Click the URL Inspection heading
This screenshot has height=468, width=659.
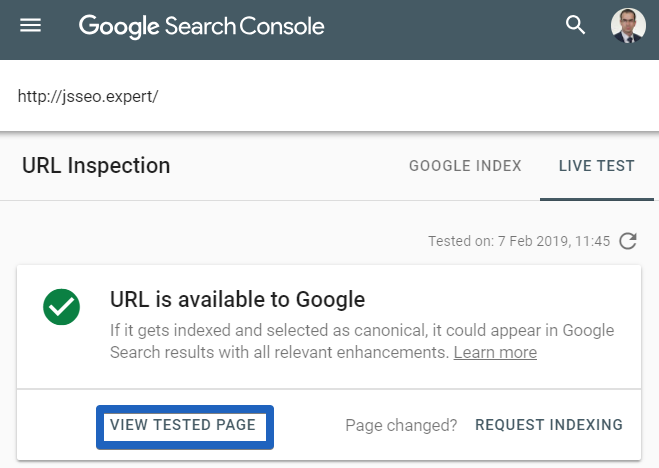[96, 166]
